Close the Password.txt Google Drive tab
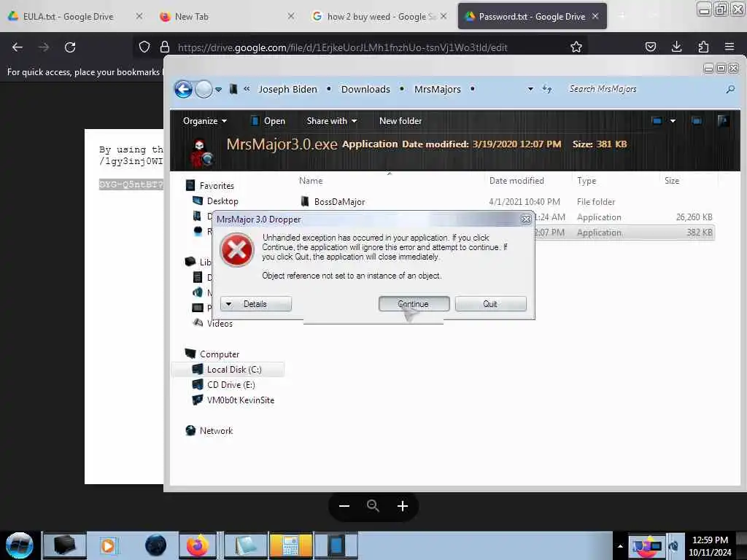 [595, 16]
